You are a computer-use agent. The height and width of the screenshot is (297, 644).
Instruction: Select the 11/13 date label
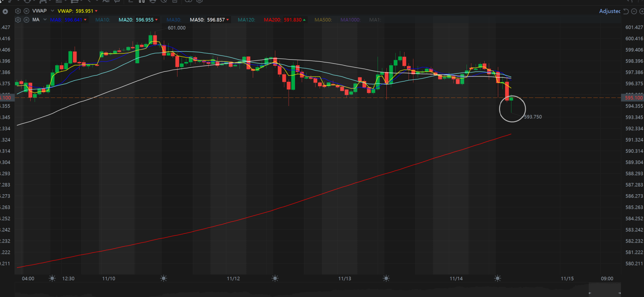coord(345,279)
